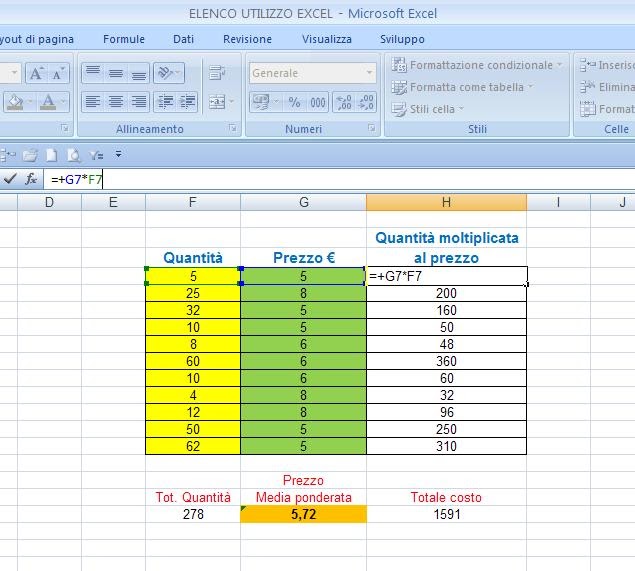Image resolution: width=635 pixels, height=571 pixels.
Task: Click the Inserisci cells button
Action: point(607,65)
